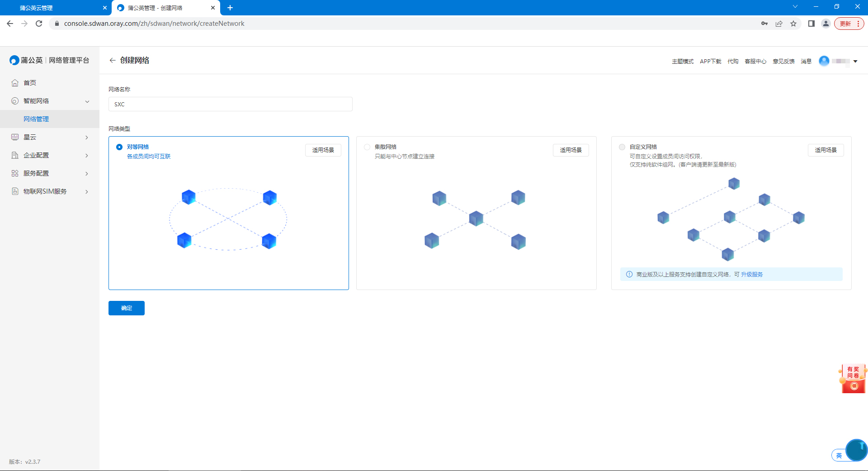
Task: Open the 升级服务 link
Action: click(752, 275)
